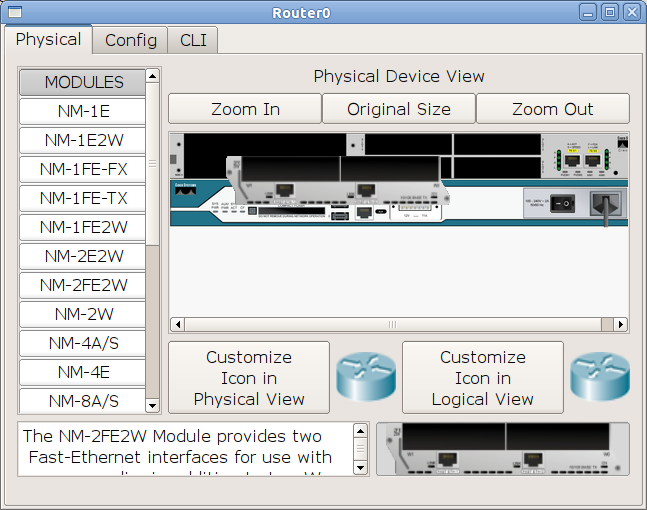The image size is (647, 510).
Task: Select the NM-1FE2W module
Action: [x=83, y=227]
